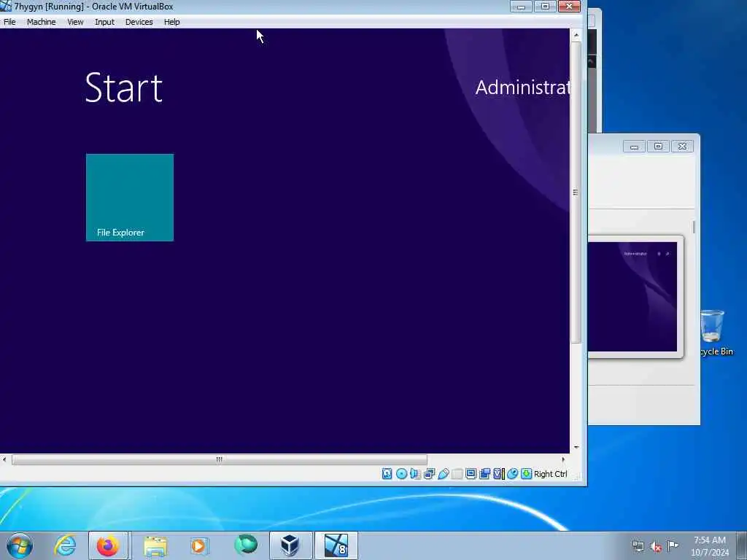747x560 pixels.
Task: Open the File Explorer tile
Action: click(130, 197)
